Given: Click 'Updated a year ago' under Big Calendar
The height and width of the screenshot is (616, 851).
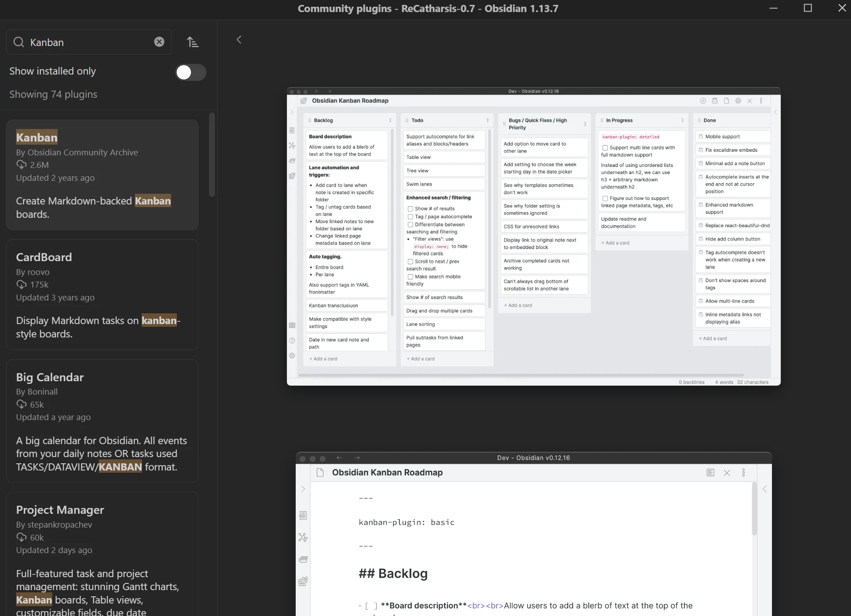Looking at the screenshot, I should point(53,417).
